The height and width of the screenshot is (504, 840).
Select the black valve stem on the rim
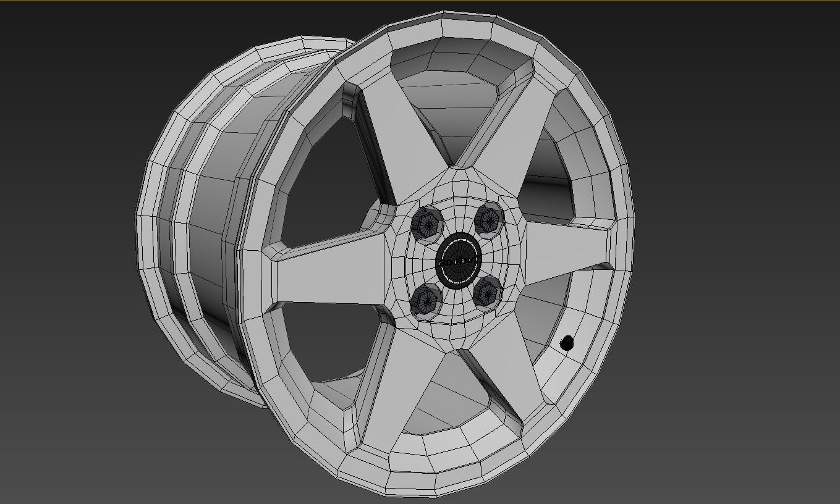coord(567,343)
